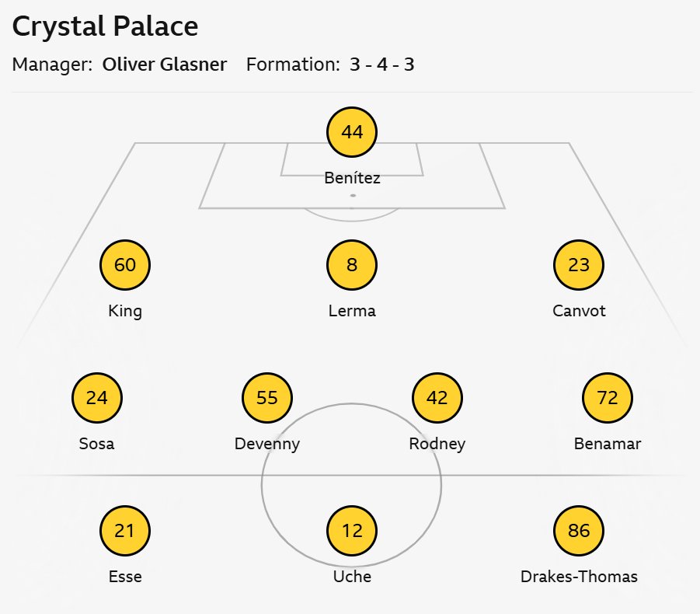This screenshot has width=700, height=614.
Task: Select Uche's number 12 circle
Action: point(352,531)
